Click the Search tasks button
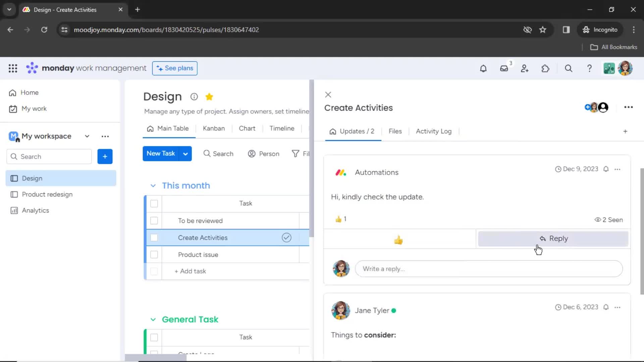Viewport: 644px width, 362px height. click(x=218, y=154)
